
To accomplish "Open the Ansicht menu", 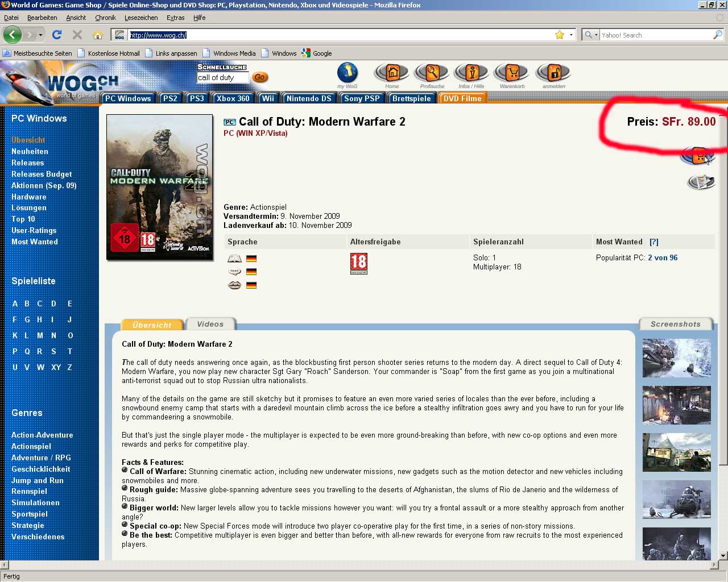I will (x=76, y=18).
